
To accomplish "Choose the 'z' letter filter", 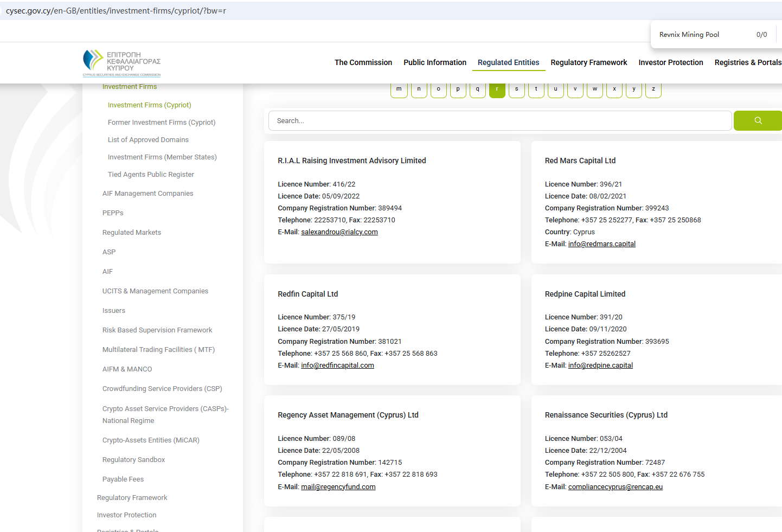I will click(653, 89).
